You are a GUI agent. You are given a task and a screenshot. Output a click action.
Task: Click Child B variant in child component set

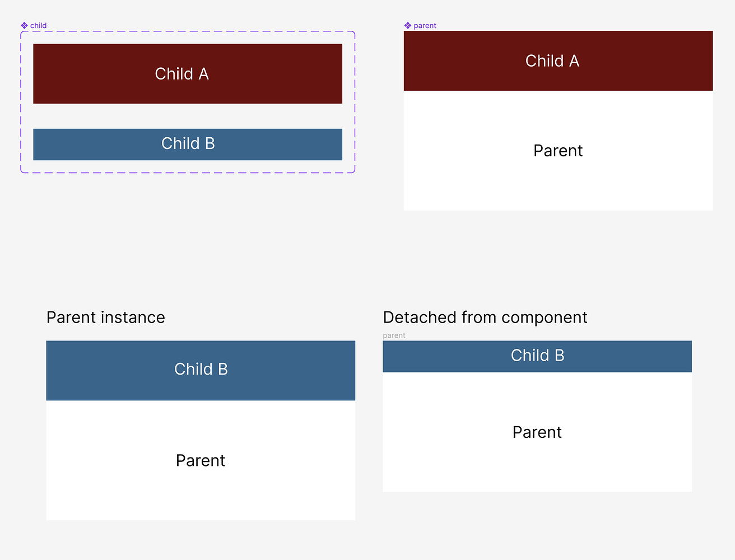[x=188, y=144]
